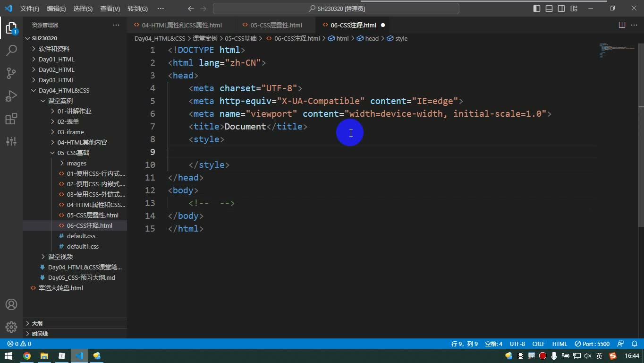Image resolution: width=644 pixels, height=363 pixels.
Task: Click the Port: 5500 status button
Action: [x=592, y=344]
